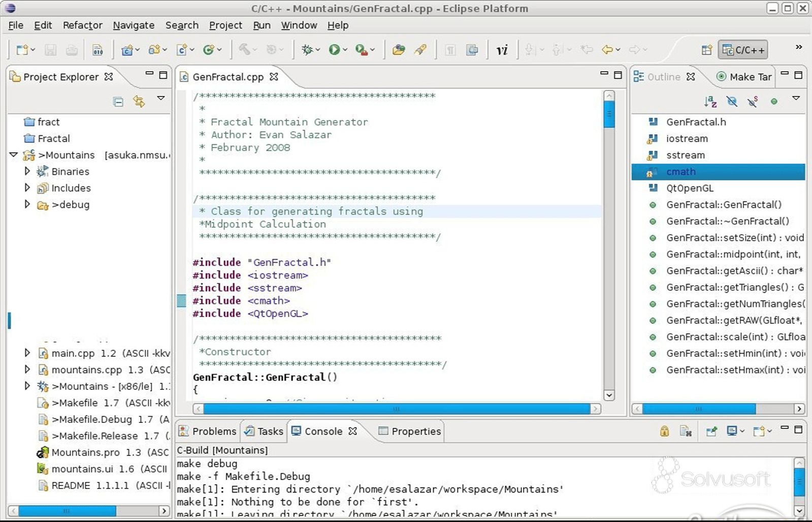Collapse the Mountains project tree node
The height and width of the screenshot is (522, 812).
click(x=14, y=155)
